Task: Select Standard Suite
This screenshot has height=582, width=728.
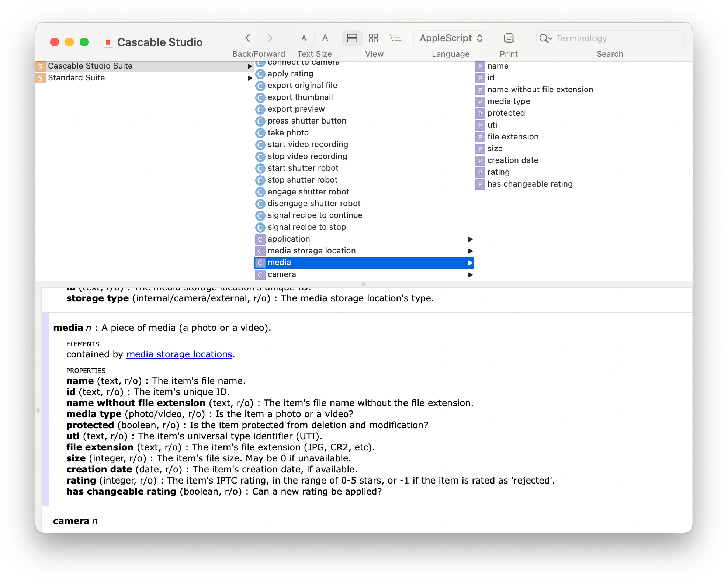Action: (144, 78)
